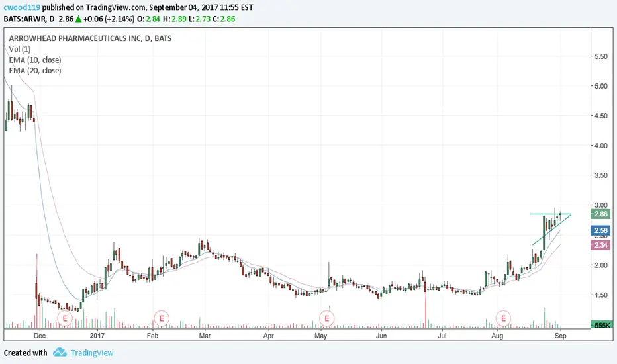Click the 555K volume label
Viewport: 617px width, 364px height.
(602, 325)
